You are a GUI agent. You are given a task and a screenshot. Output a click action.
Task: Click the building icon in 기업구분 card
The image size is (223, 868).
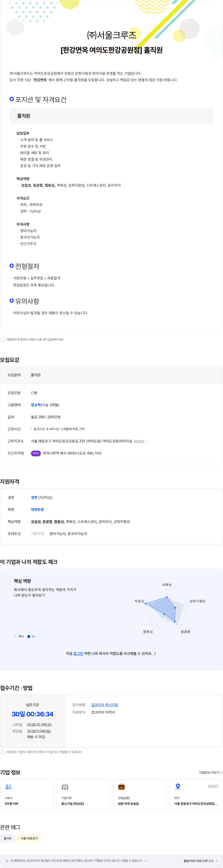pos(65,787)
